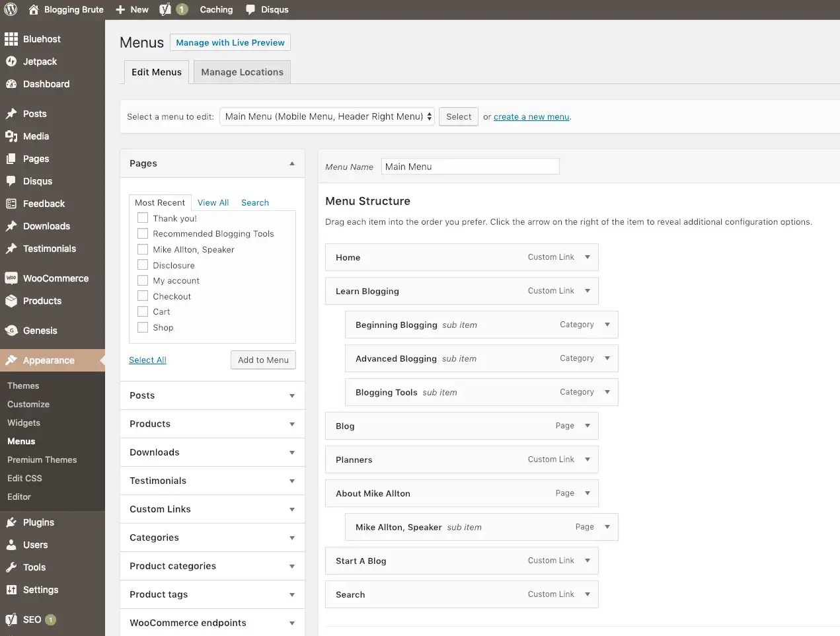Open Caching in the admin bar

click(x=216, y=9)
